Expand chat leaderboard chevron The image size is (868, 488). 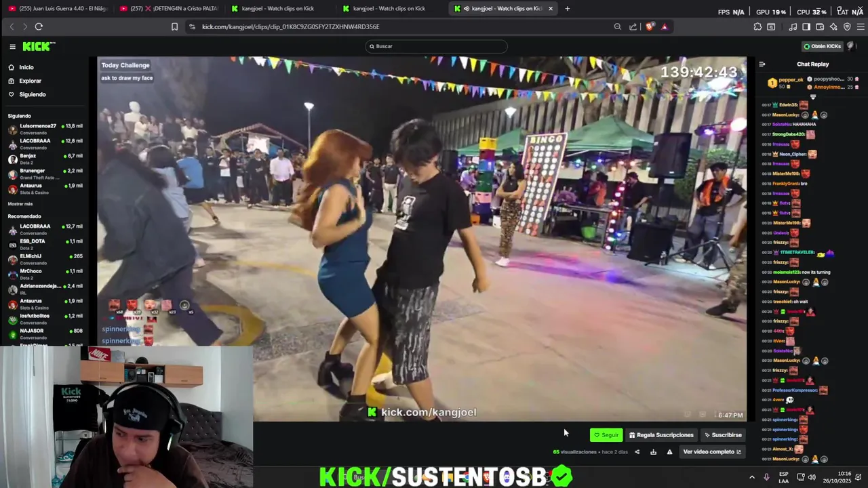[x=812, y=97]
